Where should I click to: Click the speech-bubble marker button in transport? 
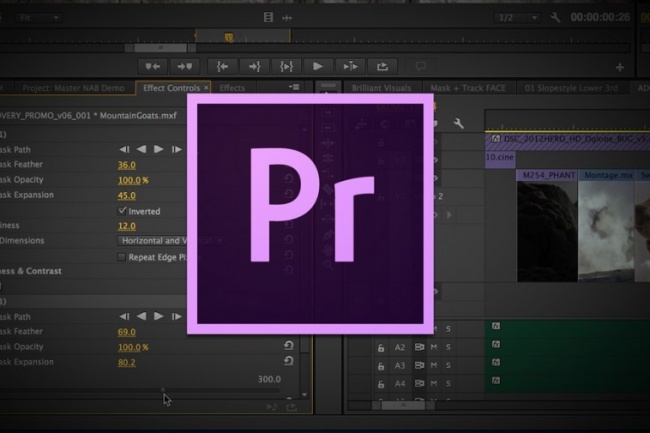(420, 66)
